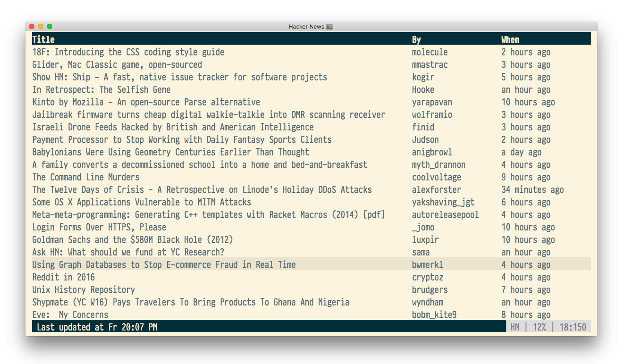Open Show HN: Ship issue tracker story
Screen dimensions: 639x364
point(180,77)
